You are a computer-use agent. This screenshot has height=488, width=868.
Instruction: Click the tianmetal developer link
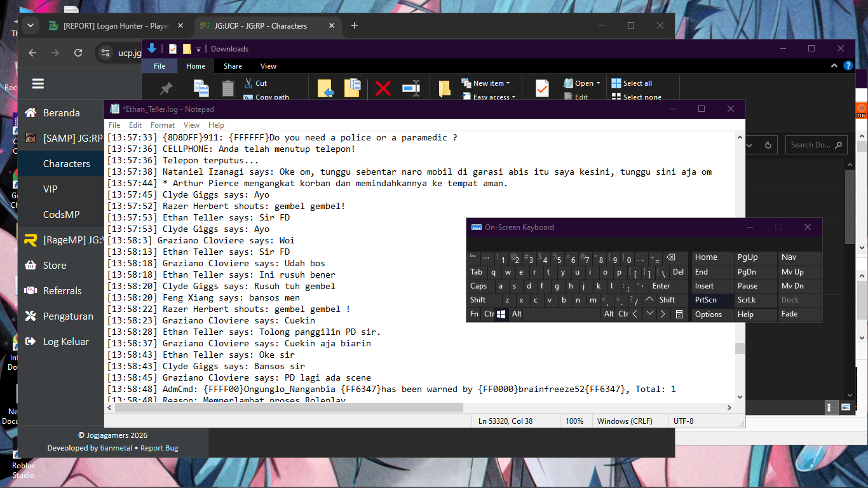[x=116, y=448]
